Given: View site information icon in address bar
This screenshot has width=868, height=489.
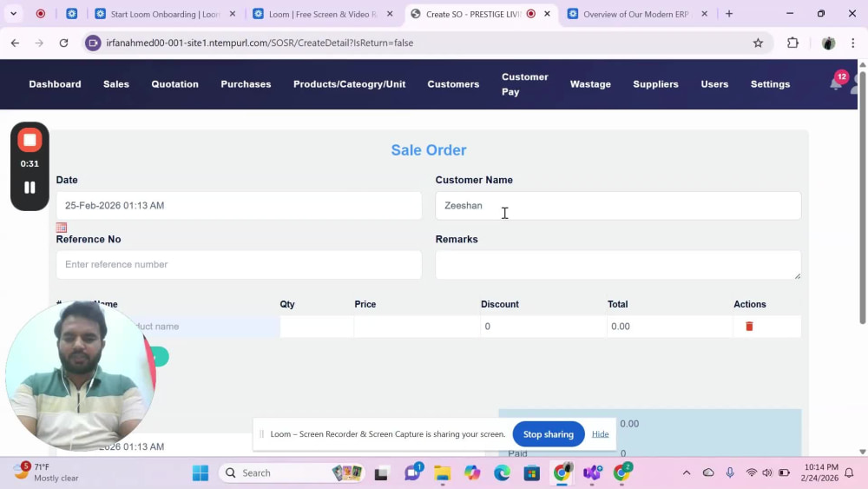Looking at the screenshot, I should tap(93, 43).
